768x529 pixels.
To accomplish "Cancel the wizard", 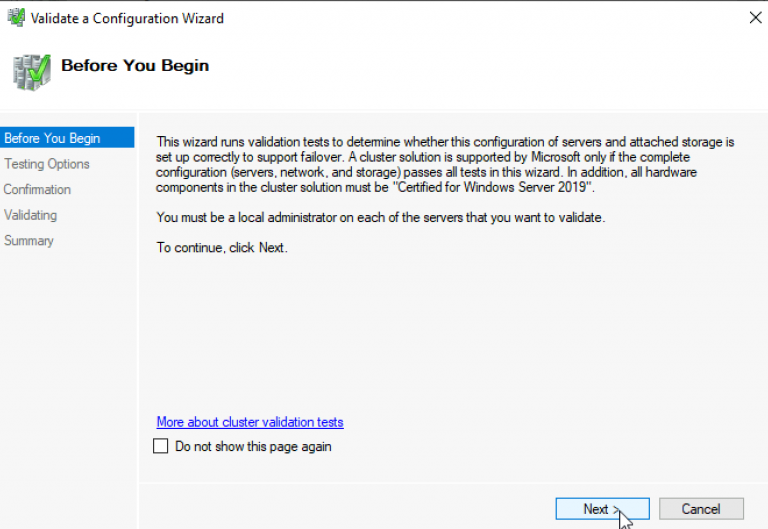I will [701, 508].
